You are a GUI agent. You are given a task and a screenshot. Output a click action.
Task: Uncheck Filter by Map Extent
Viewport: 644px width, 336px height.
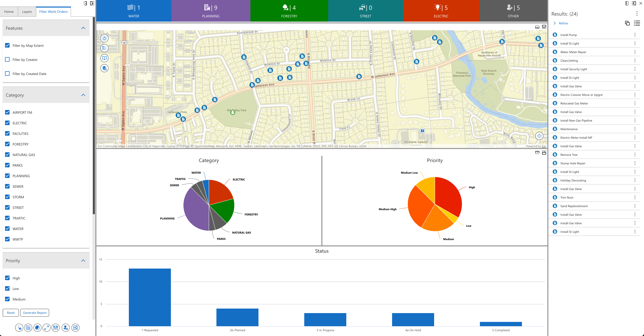pyautogui.click(x=8, y=46)
